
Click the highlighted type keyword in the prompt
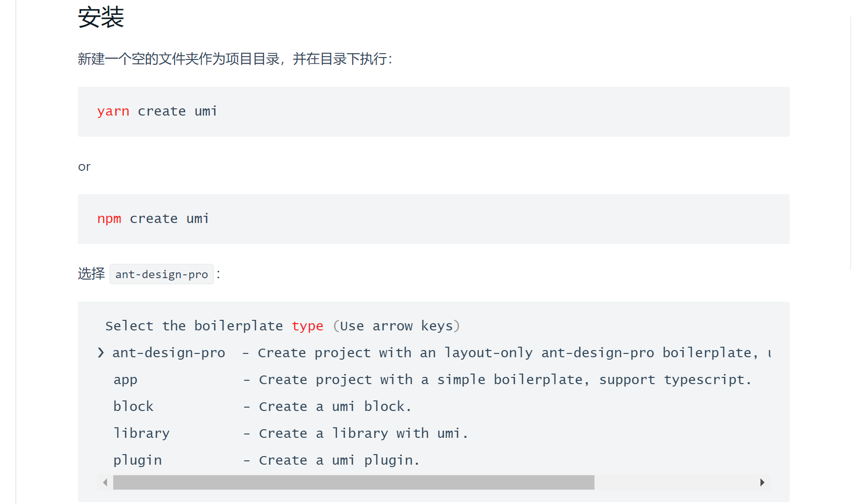pyautogui.click(x=308, y=326)
